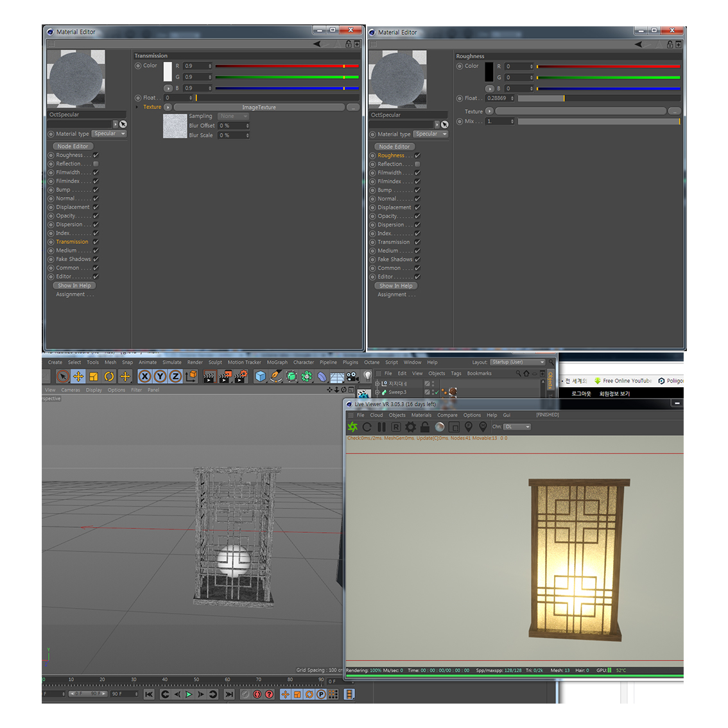
Task: Open Live Viewer settings gear
Action: tap(410, 427)
